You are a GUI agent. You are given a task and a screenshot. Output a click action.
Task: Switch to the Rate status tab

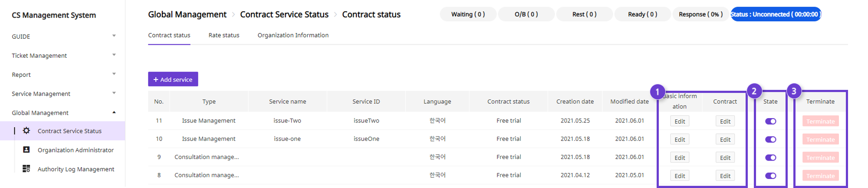[224, 35]
